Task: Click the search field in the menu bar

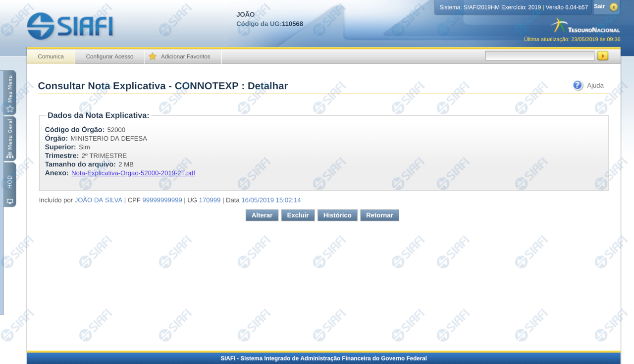Action: click(539, 56)
